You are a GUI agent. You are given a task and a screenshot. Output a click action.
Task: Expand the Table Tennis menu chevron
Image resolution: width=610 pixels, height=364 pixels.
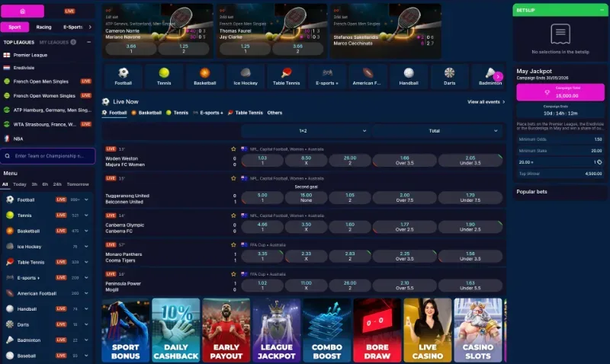(x=86, y=262)
